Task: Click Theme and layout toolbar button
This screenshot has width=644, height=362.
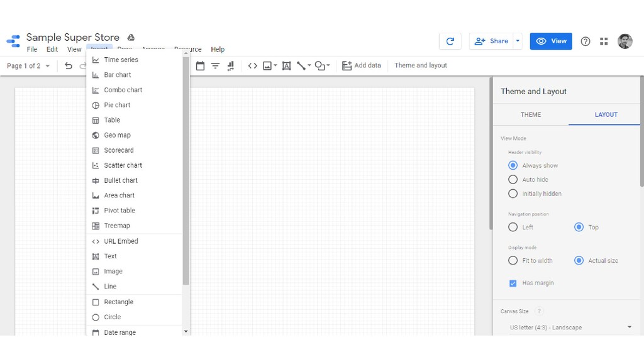Action: coord(421,65)
